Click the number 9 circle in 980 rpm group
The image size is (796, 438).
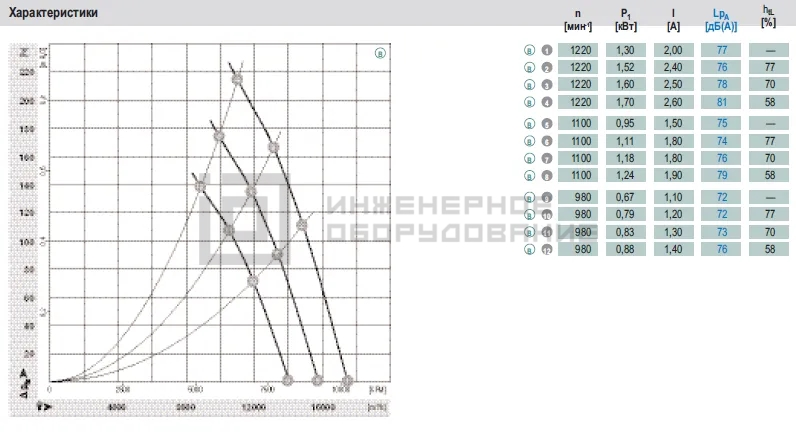547,197
